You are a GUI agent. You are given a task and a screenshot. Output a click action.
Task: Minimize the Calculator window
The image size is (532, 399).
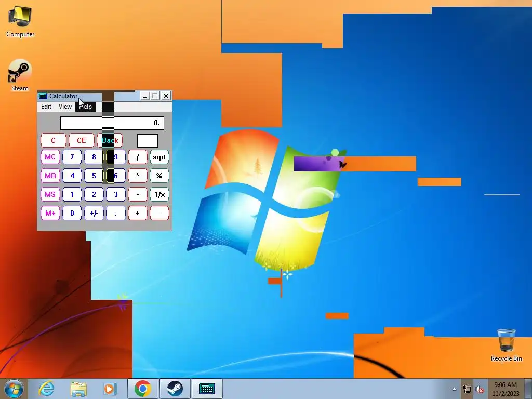144,96
